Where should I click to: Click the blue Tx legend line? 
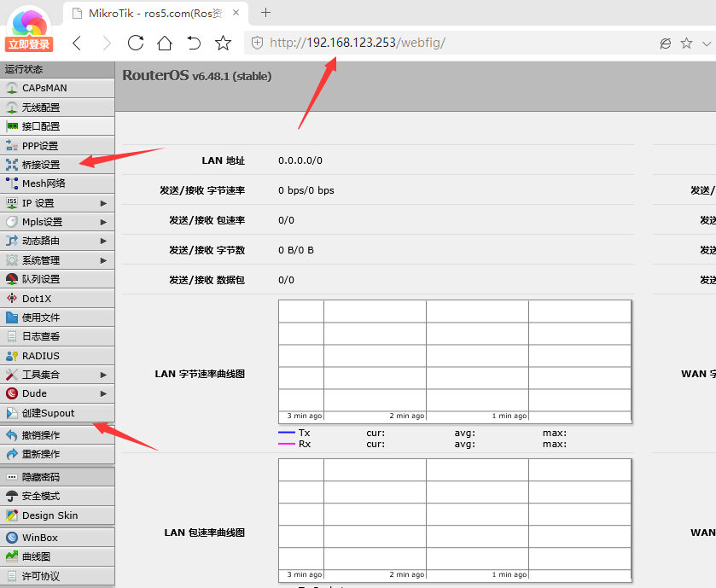pyautogui.click(x=287, y=433)
